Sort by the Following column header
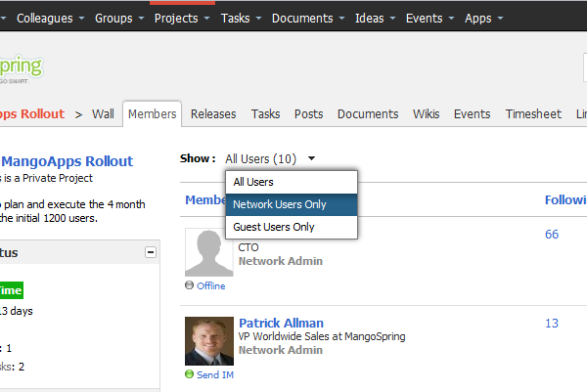 [565, 200]
